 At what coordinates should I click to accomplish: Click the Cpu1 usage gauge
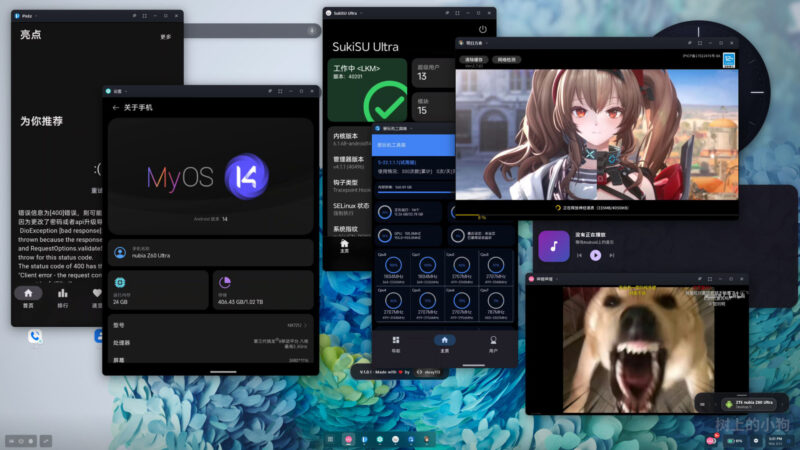(428, 265)
